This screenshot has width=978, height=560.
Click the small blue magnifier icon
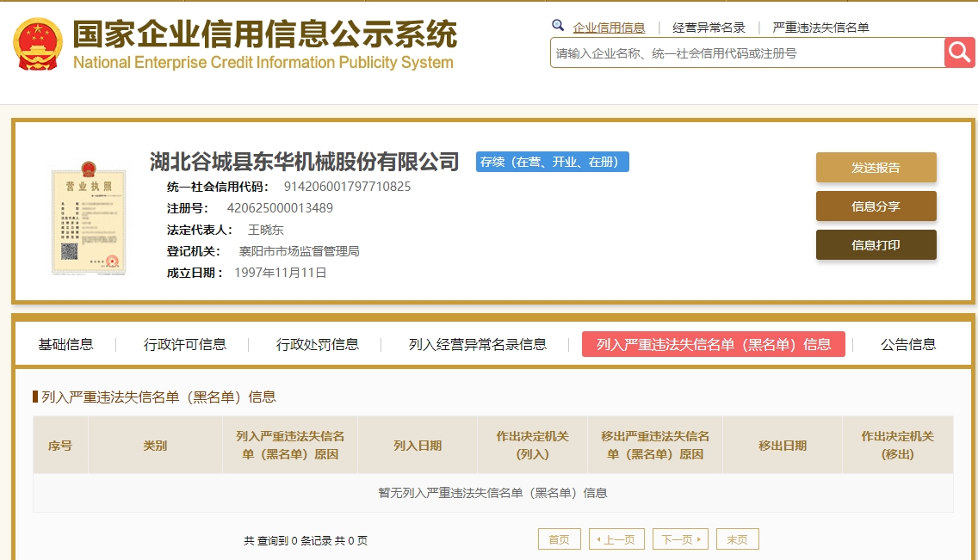[558, 26]
